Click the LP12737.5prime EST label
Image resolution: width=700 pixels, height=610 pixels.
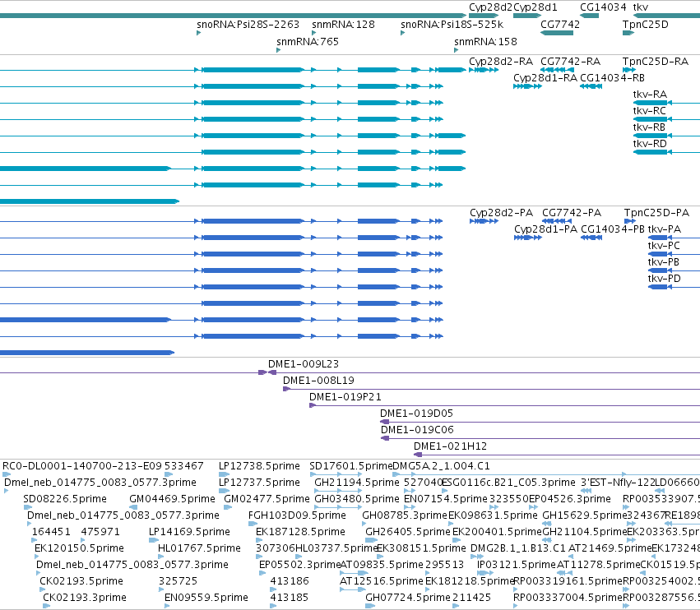point(259,483)
